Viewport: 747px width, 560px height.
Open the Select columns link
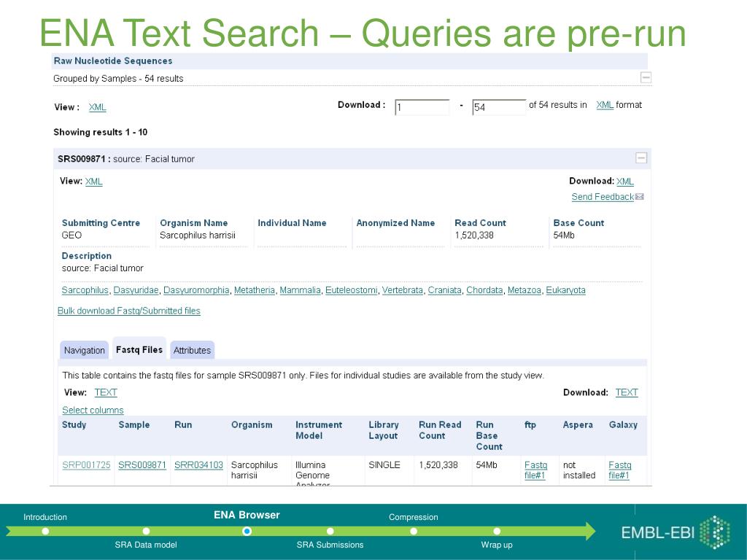[x=93, y=410]
